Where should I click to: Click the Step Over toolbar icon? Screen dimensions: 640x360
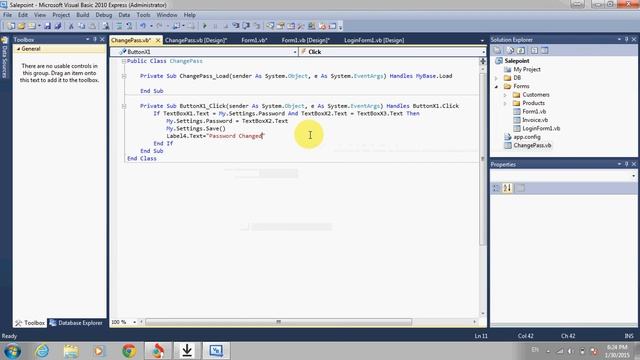pyautogui.click(x=246, y=26)
